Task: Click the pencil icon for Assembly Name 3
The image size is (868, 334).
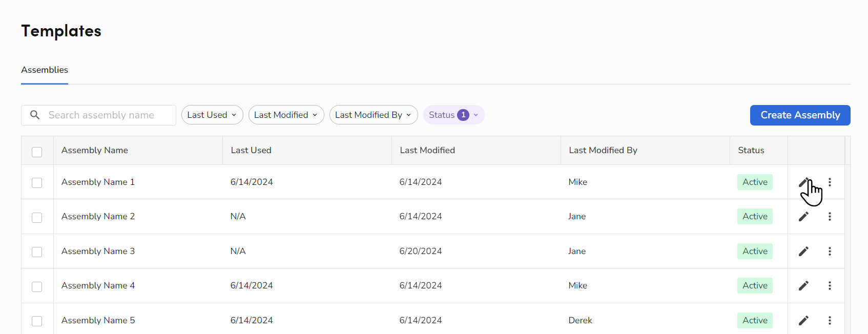Action: click(x=803, y=251)
